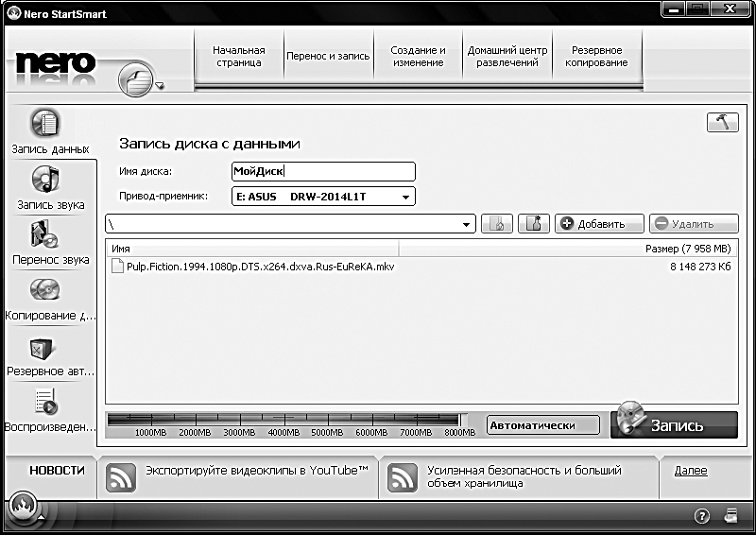756x535 pixels.
Task: Select the Pulp.Fiction.1994.1080p.DTS.x264.dxva.Rus-EuReKA.mkv file name
Action: [261, 267]
